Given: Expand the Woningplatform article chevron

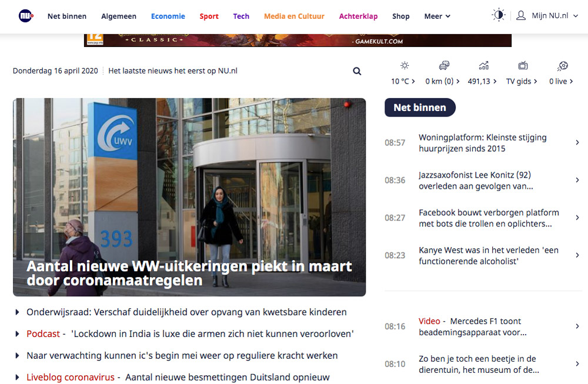Looking at the screenshot, I should pos(577,142).
